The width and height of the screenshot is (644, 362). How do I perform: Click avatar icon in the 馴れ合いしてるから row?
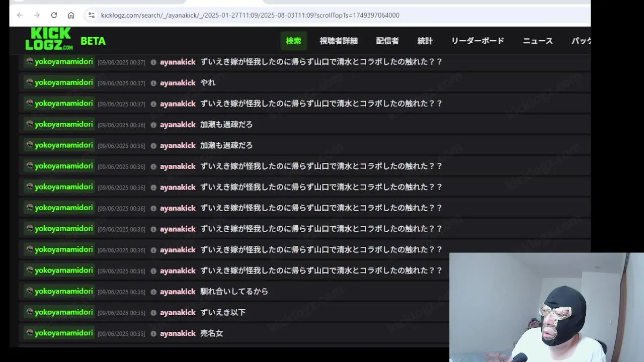(x=30, y=291)
